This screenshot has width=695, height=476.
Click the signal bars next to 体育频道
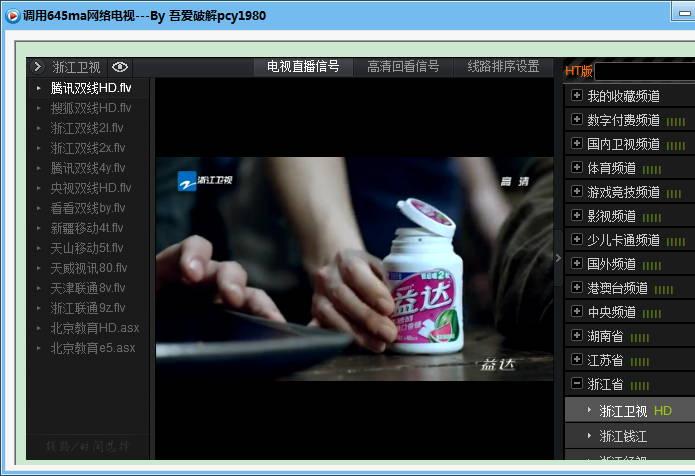tap(652, 169)
